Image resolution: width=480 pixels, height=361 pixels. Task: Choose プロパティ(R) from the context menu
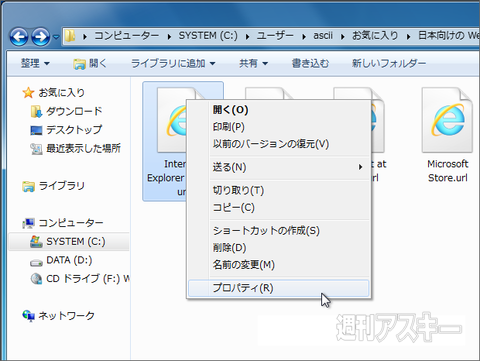[x=279, y=288]
